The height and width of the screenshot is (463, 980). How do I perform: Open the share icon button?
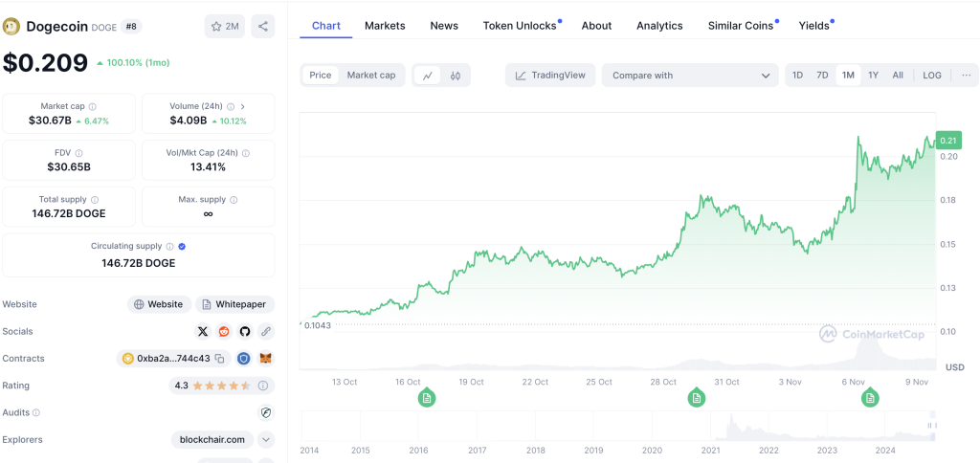click(262, 26)
